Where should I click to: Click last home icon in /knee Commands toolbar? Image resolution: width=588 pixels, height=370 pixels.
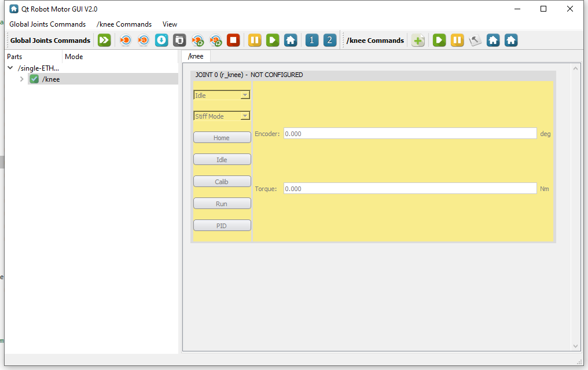point(511,40)
